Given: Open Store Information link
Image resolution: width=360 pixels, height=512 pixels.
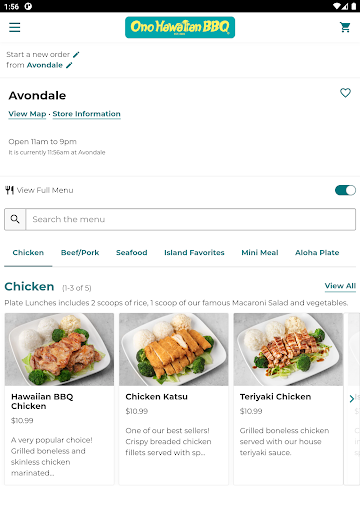Looking at the screenshot, I should pyautogui.click(x=87, y=114).
